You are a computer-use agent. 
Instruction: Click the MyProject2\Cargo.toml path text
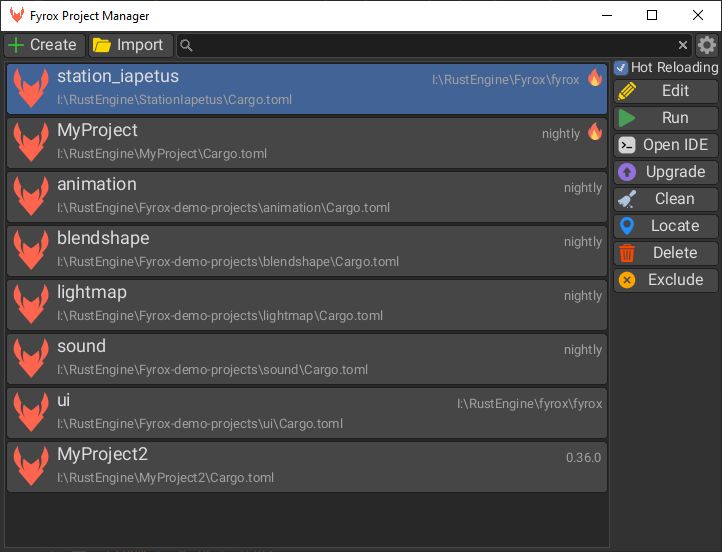(165, 478)
